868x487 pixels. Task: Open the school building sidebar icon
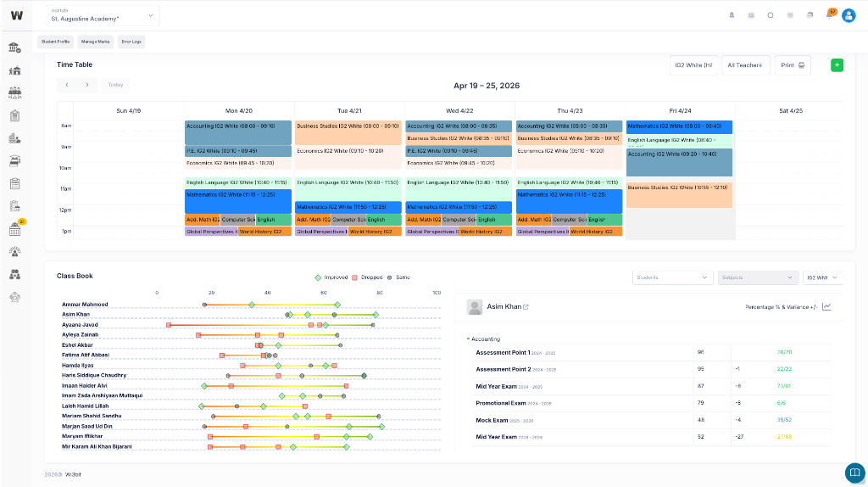(15, 70)
